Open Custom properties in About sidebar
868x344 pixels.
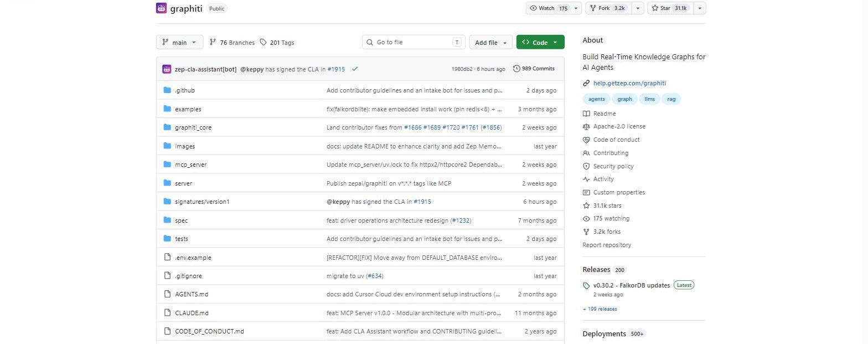point(619,193)
